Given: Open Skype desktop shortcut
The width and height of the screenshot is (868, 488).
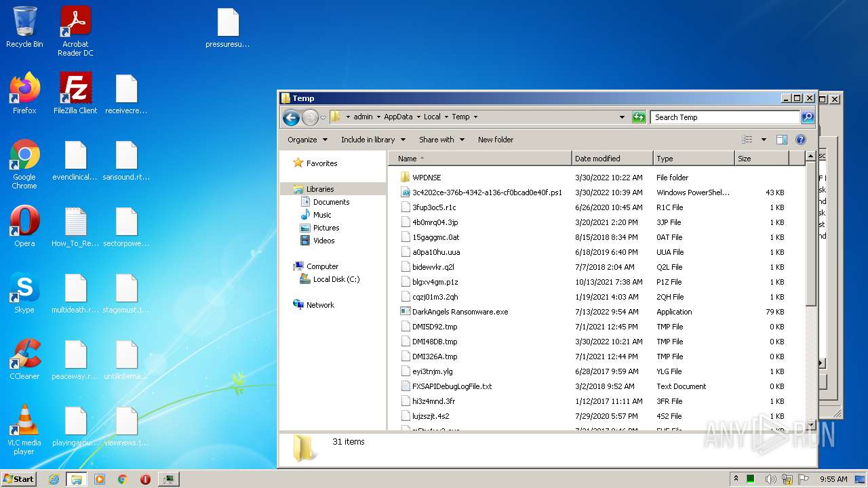Looking at the screenshot, I should (24, 293).
